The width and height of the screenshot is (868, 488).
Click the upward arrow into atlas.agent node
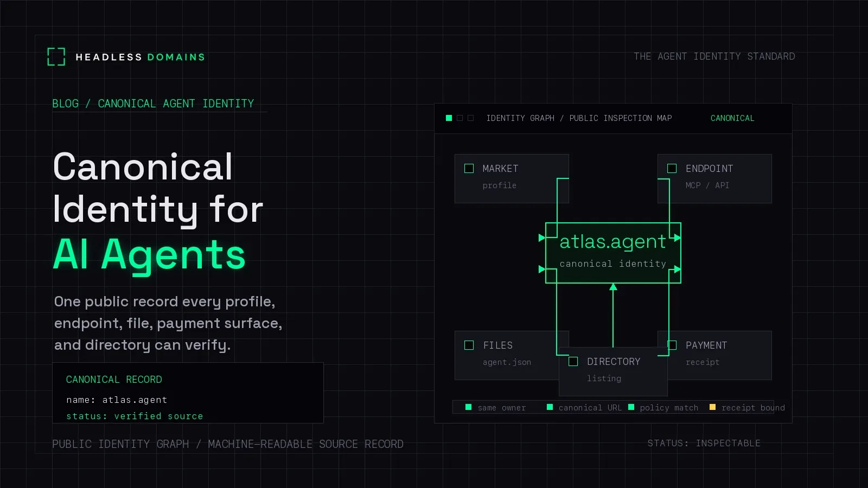pos(613,315)
